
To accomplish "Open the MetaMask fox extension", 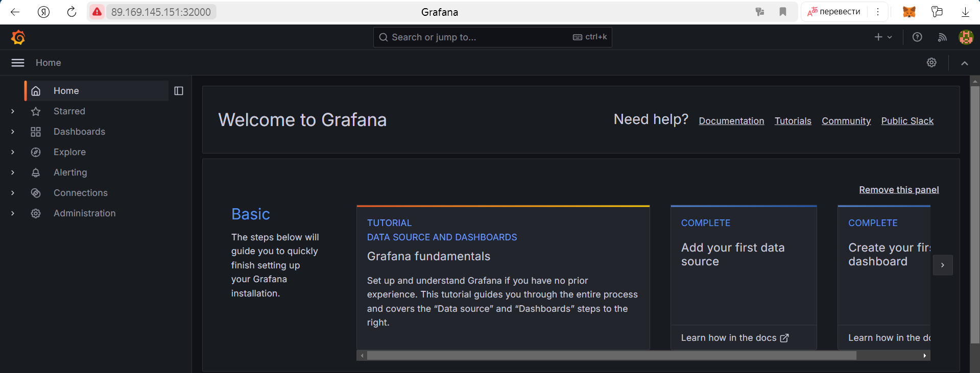I will coord(909,12).
